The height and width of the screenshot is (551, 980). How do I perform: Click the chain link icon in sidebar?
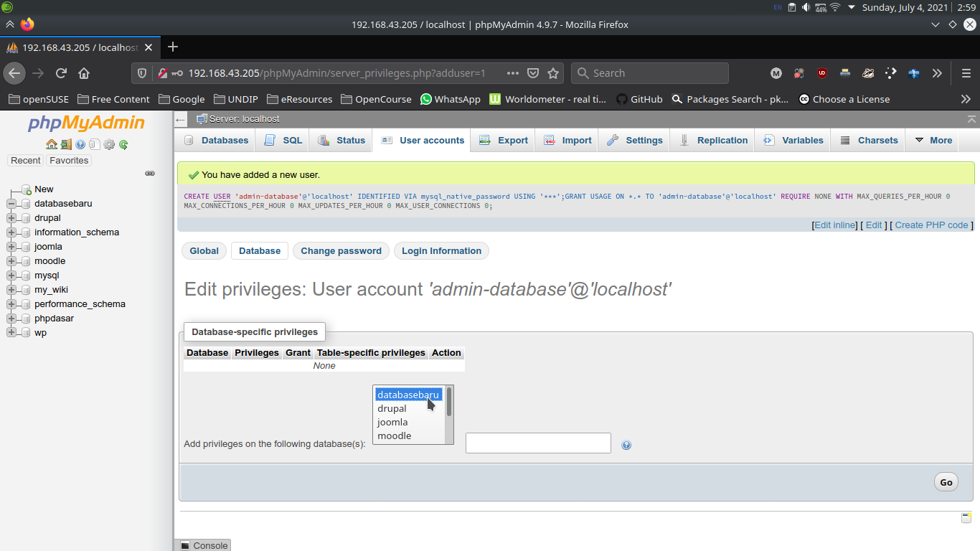tap(150, 174)
